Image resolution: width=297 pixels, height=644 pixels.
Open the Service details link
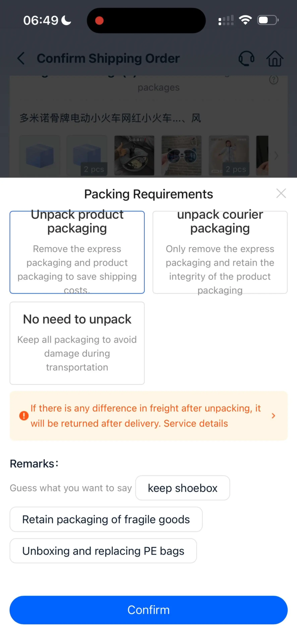[196, 423]
